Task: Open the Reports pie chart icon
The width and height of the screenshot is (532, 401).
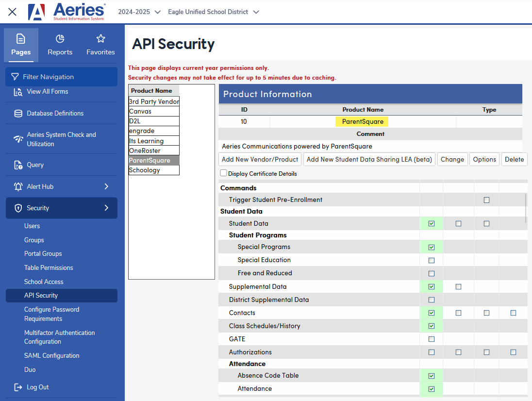Action: coord(60,39)
